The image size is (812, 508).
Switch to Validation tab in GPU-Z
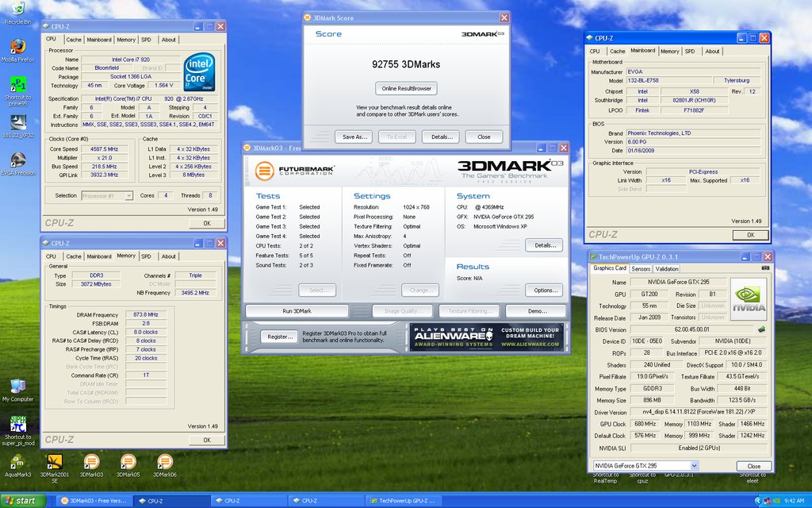[x=666, y=268]
